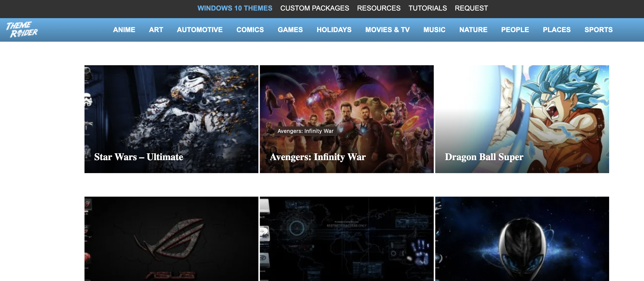Click the Dragon Ball Super title
The image size is (644, 281).
(x=484, y=157)
